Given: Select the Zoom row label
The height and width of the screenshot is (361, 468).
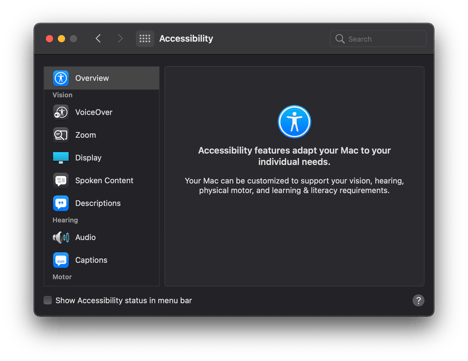Looking at the screenshot, I should (86, 135).
